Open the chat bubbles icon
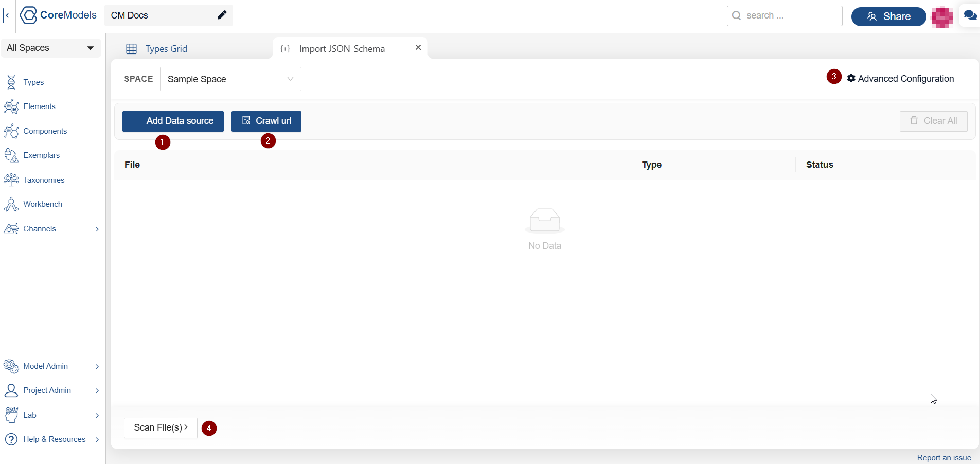Screen dimensions: 980x464 coord(970,15)
